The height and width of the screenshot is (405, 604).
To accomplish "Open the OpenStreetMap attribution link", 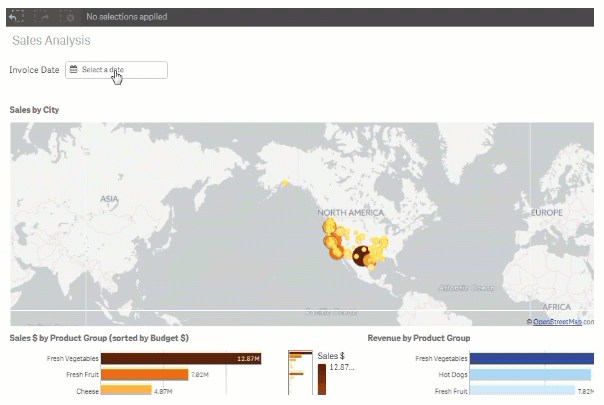I will [x=557, y=321].
